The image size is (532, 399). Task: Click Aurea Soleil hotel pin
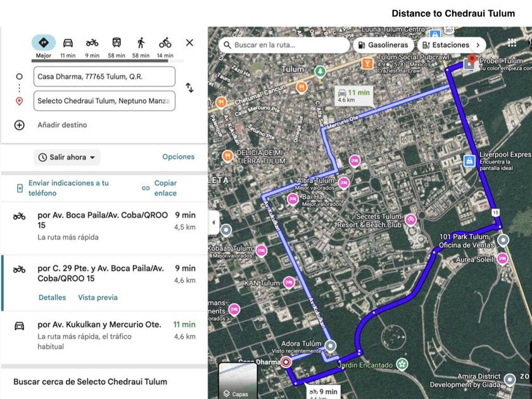pyautogui.click(x=502, y=259)
